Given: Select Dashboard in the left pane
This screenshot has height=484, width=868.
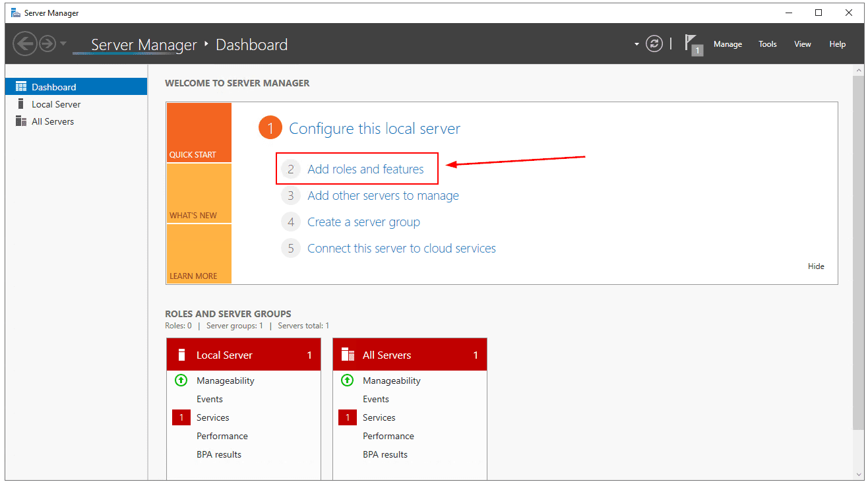Looking at the screenshot, I should pyautogui.click(x=76, y=87).
